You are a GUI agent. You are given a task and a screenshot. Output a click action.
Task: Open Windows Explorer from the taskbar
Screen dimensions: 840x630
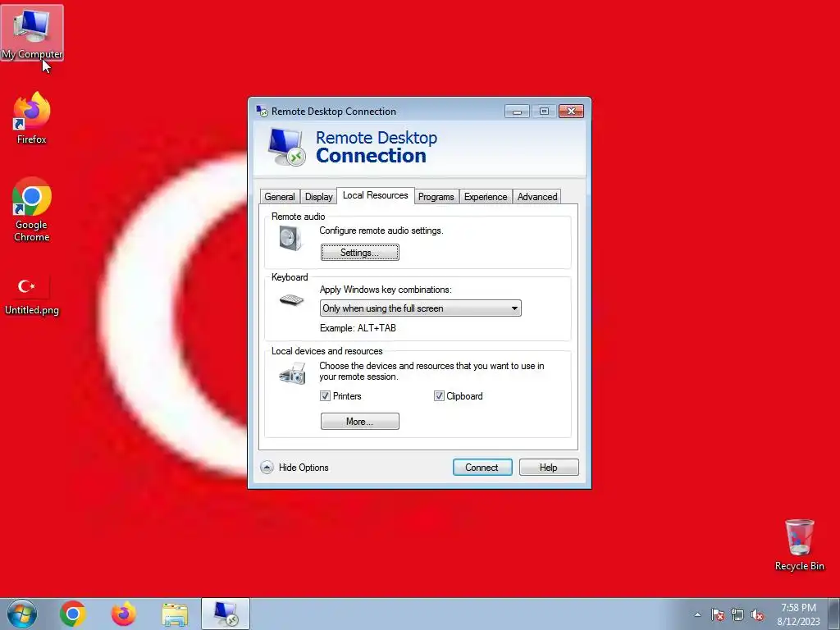click(x=175, y=614)
